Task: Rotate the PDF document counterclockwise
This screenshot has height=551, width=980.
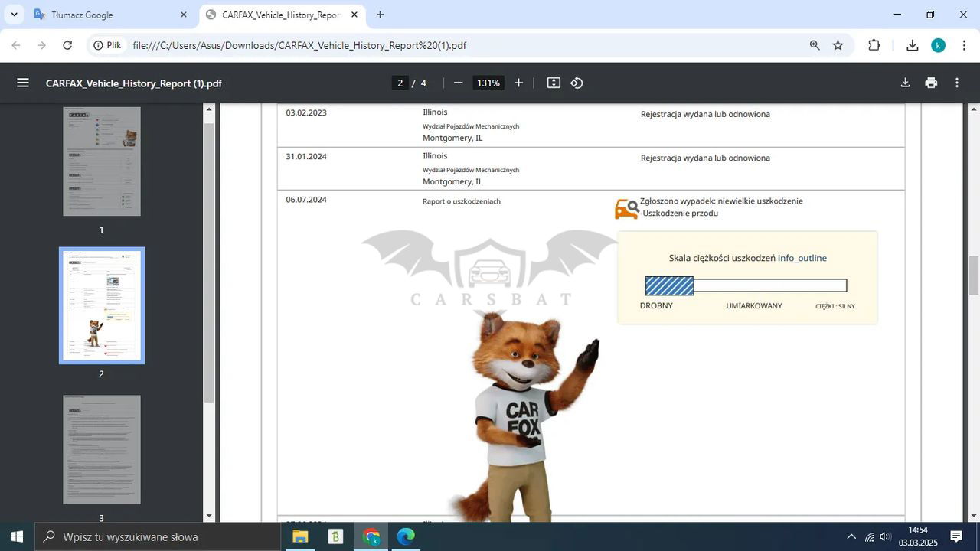Action: (x=577, y=83)
